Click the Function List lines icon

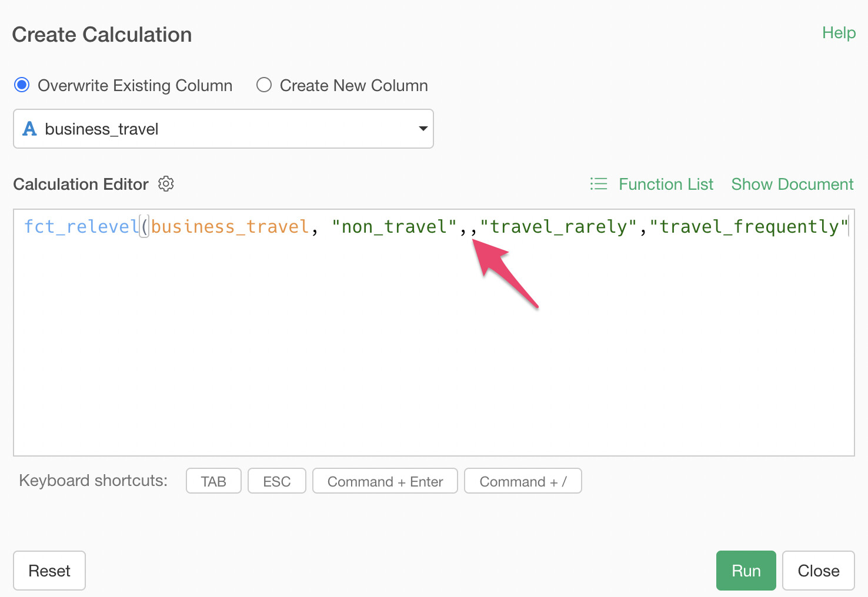coord(599,184)
